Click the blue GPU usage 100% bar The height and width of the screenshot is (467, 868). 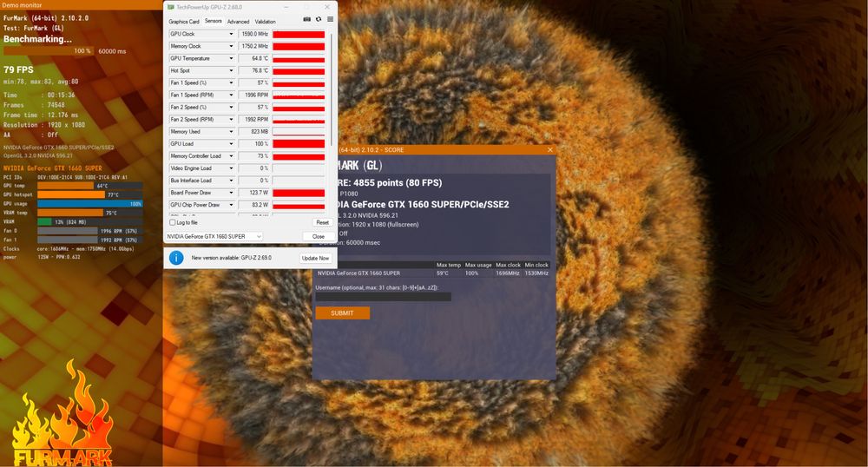tap(89, 204)
